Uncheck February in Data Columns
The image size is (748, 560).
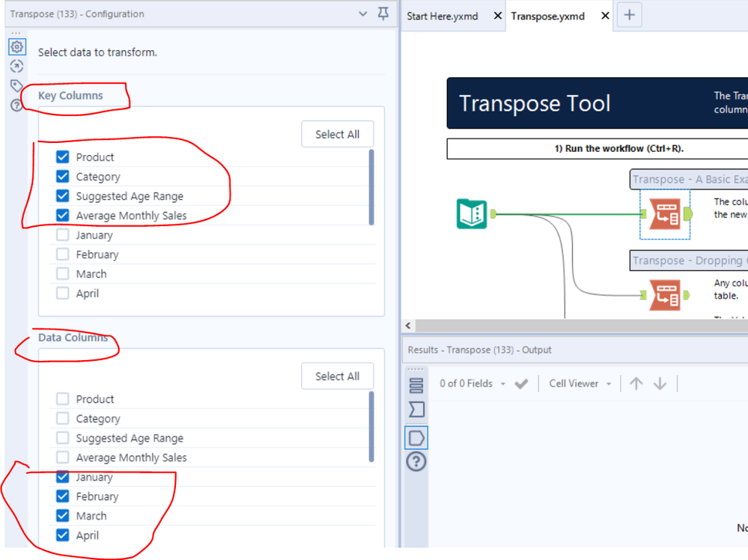(x=62, y=496)
